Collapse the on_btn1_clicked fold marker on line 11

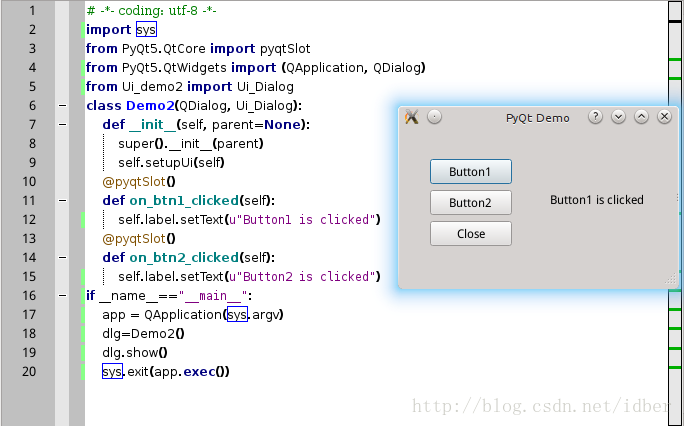pyautogui.click(x=62, y=201)
